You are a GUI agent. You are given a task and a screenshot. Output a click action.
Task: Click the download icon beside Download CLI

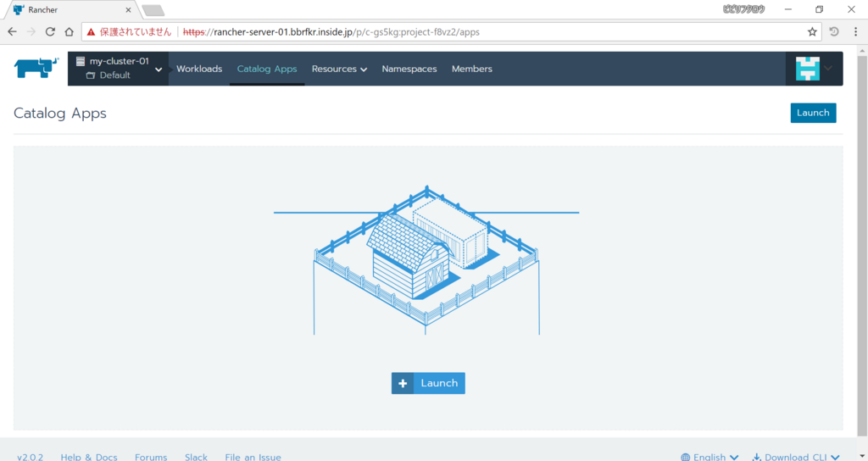[x=756, y=457]
